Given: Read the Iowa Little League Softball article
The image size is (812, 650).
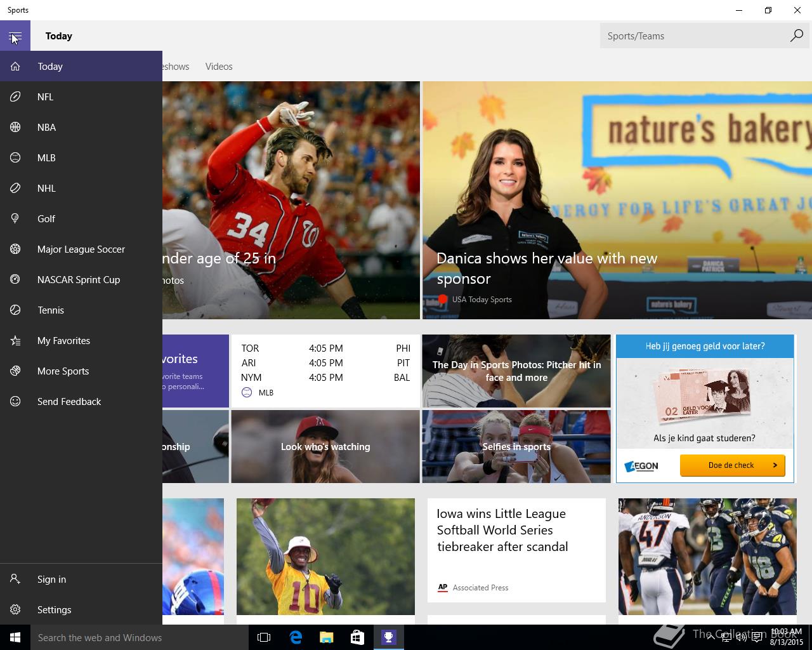Looking at the screenshot, I should click(x=516, y=550).
